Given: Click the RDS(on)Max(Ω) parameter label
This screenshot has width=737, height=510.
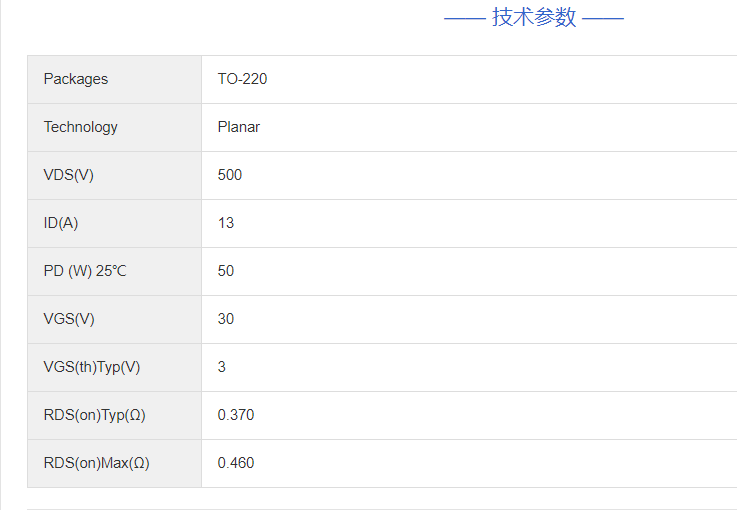Looking at the screenshot, I should pyautogui.click(x=96, y=463).
